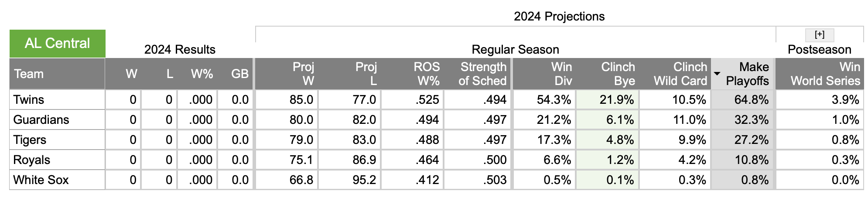The height and width of the screenshot is (198, 868).
Task: Open the White Sox team entry
Action: point(41,180)
